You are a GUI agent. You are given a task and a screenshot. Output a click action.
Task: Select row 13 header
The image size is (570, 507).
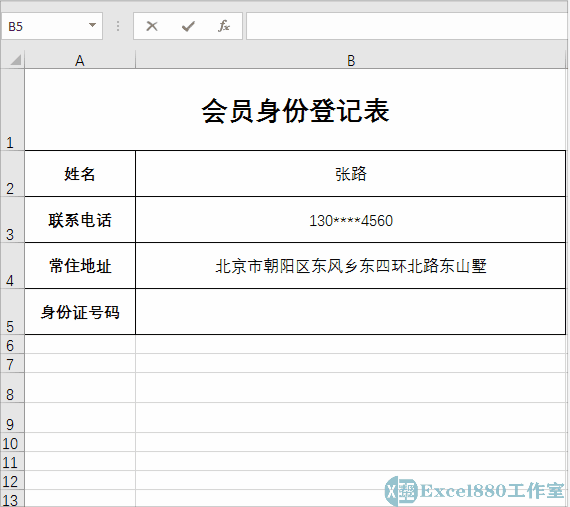click(12, 499)
